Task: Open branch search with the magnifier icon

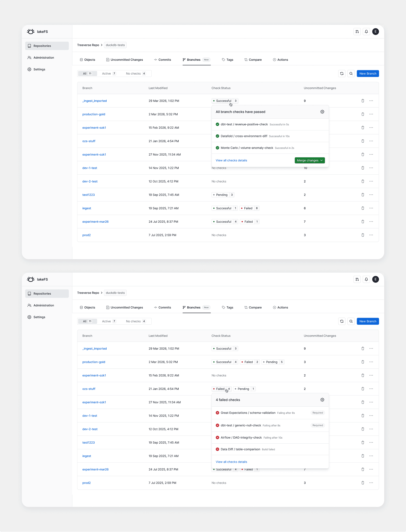Action: (351, 73)
